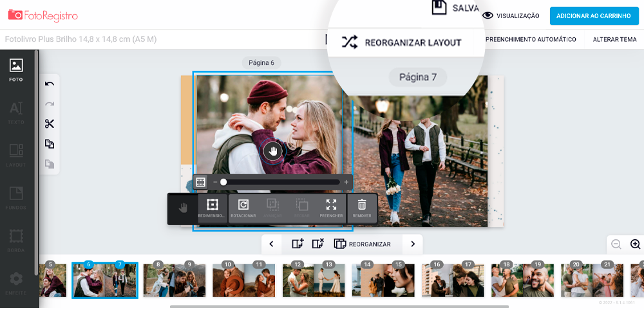This screenshot has width=644, height=310.
Task: Click the Visualização eye preview button
Action: point(511,15)
